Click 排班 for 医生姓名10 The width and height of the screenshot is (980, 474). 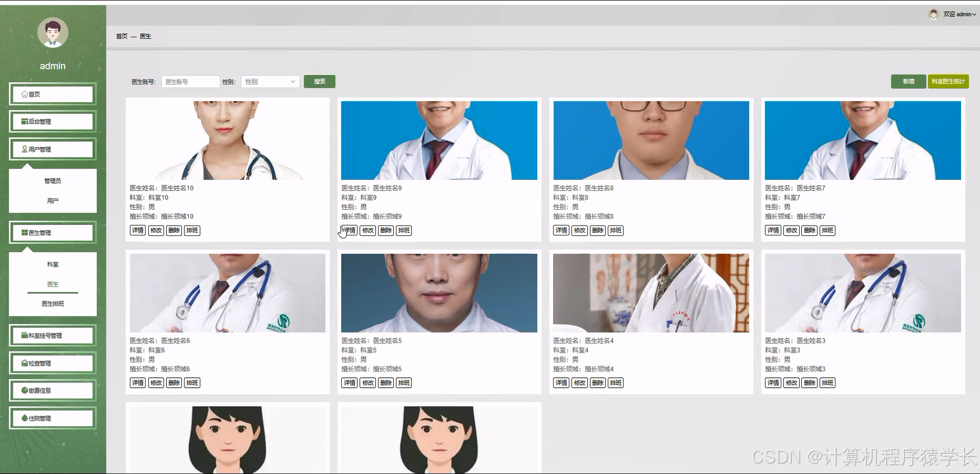(192, 230)
